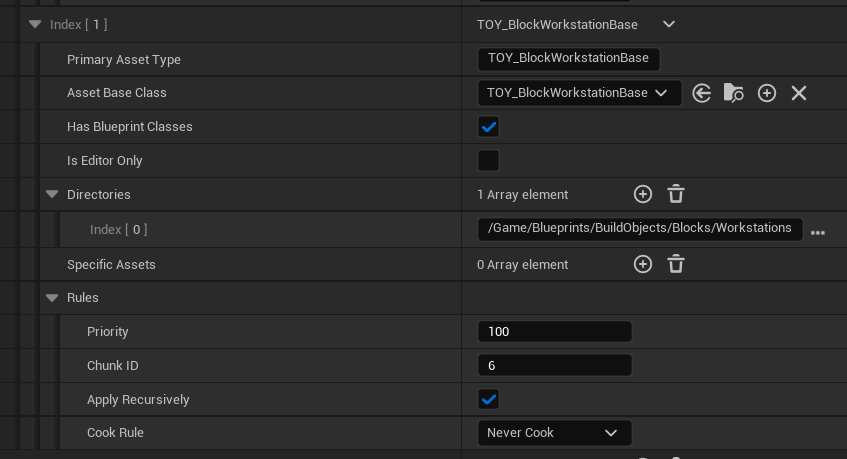
Task: Open the Cook Rule dropdown
Action: 554,433
